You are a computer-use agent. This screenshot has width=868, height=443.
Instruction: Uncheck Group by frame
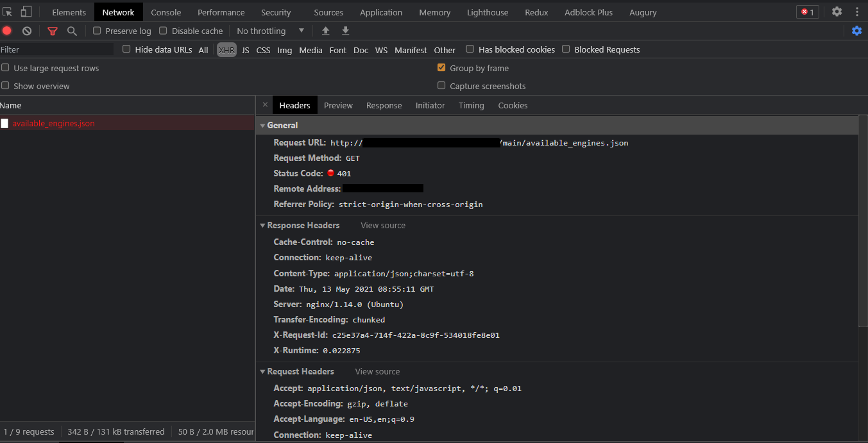click(x=441, y=67)
